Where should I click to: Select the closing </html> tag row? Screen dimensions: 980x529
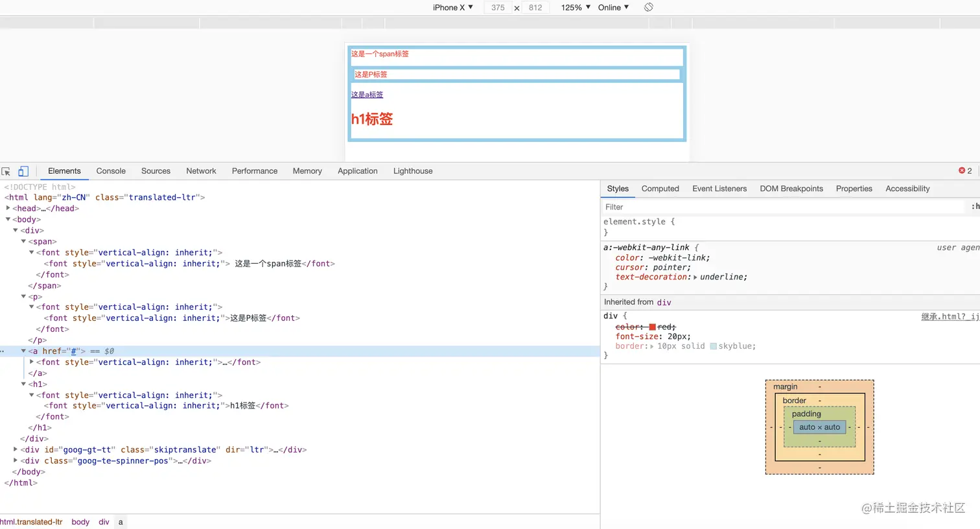click(21, 482)
